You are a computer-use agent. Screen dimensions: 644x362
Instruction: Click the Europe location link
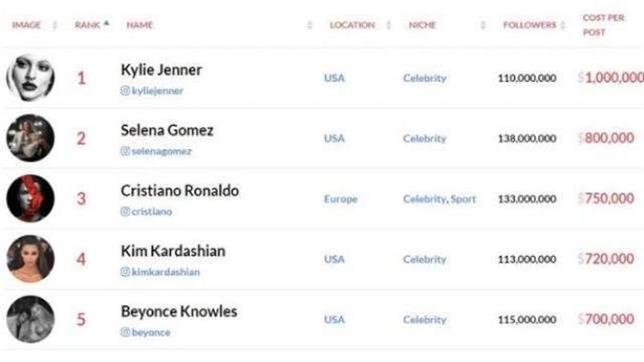341,199
